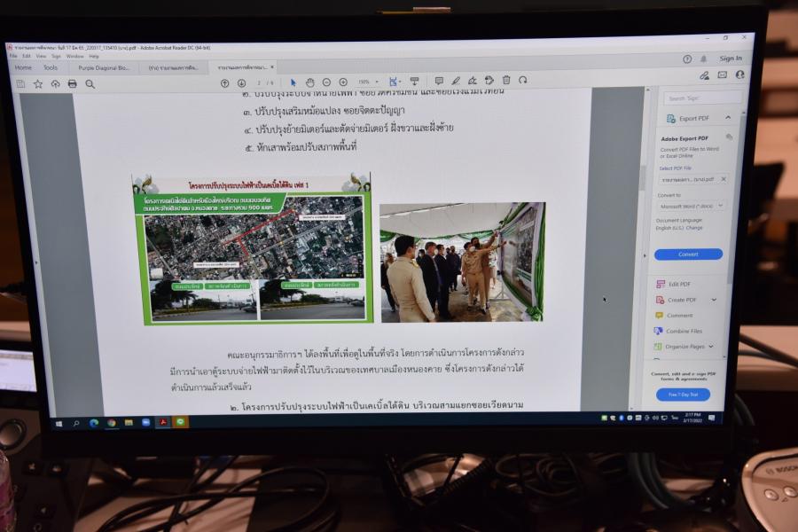This screenshot has width=798, height=532.
Task: Click the zoom out minus icon
Action: [326, 82]
